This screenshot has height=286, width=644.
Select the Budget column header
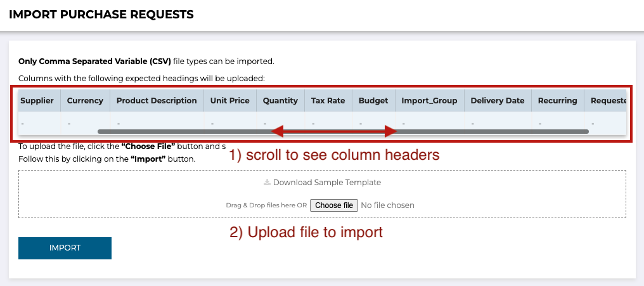coord(374,101)
